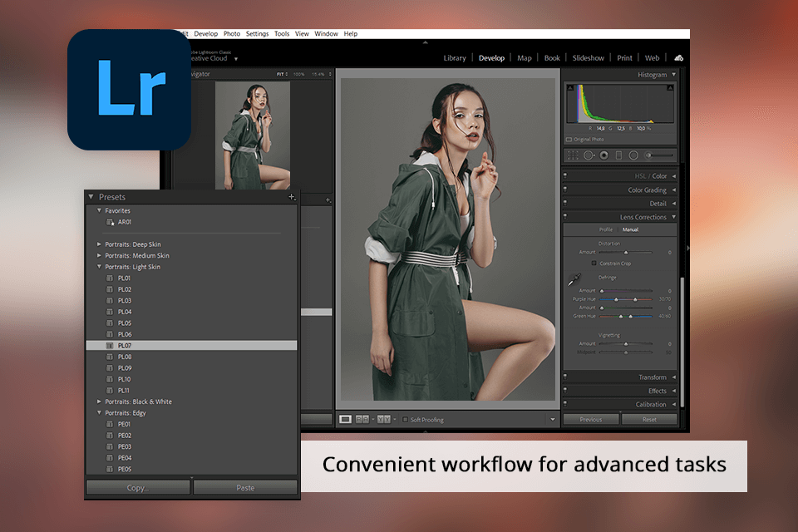Open the Develop menu in the menu bar
The height and width of the screenshot is (532, 798).
pyautogui.click(x=205, y=33)
